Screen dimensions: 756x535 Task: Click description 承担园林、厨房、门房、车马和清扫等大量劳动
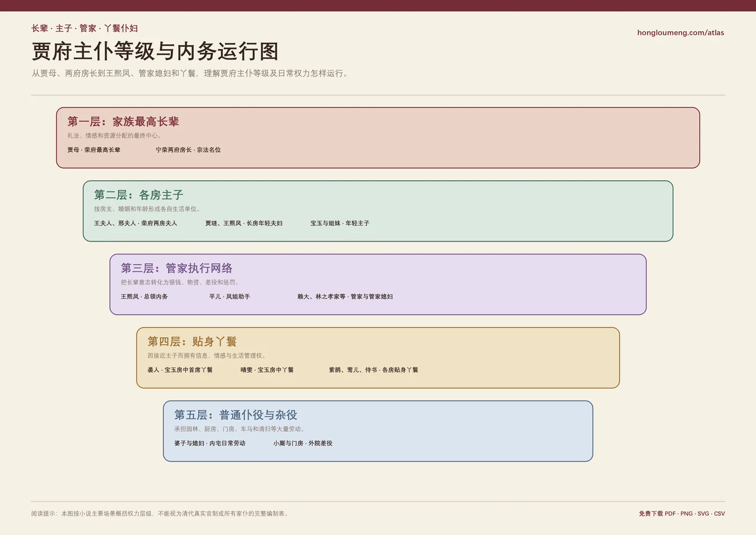pyautogui.click(x=240, y=429)
